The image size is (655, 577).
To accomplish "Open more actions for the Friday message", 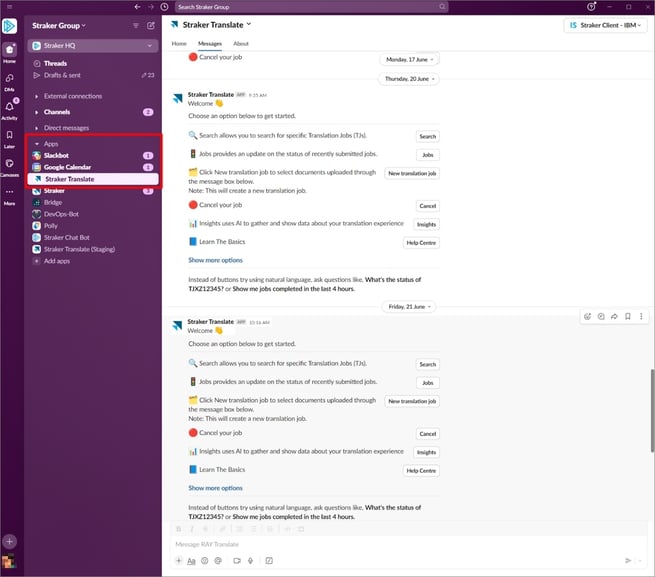I will 641,316.
